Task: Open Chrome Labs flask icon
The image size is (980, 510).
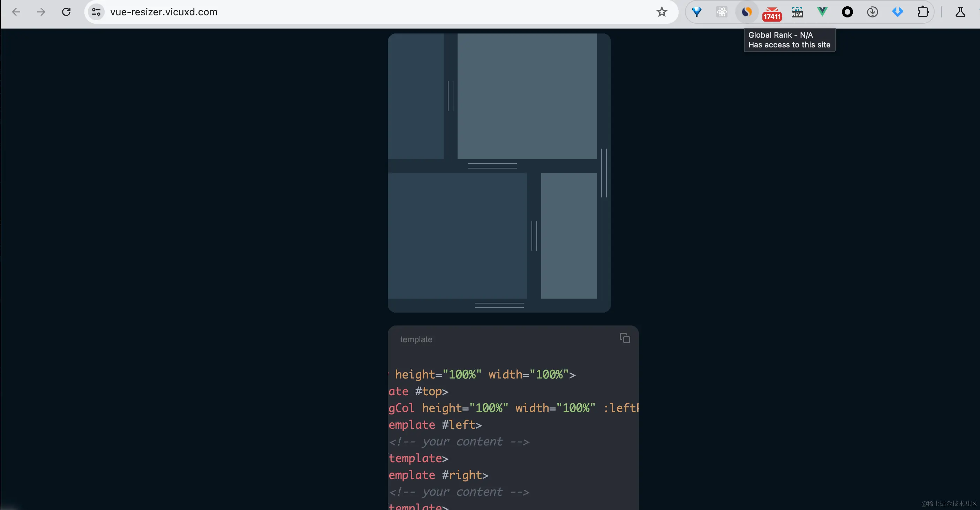Action: (960, 12)
